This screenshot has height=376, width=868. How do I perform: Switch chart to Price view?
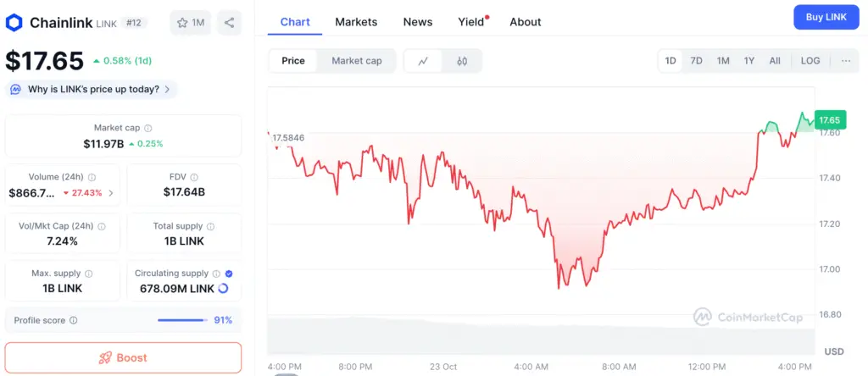point(293,61)
